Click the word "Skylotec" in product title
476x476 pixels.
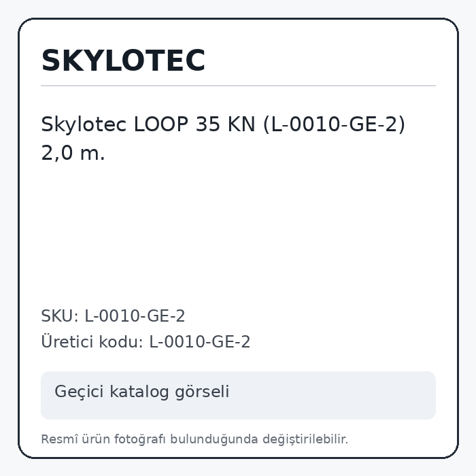coord(84,124)
